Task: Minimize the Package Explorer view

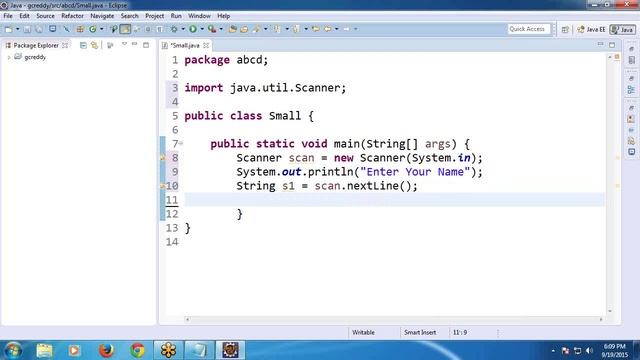Action: click(x=134, y=44)
